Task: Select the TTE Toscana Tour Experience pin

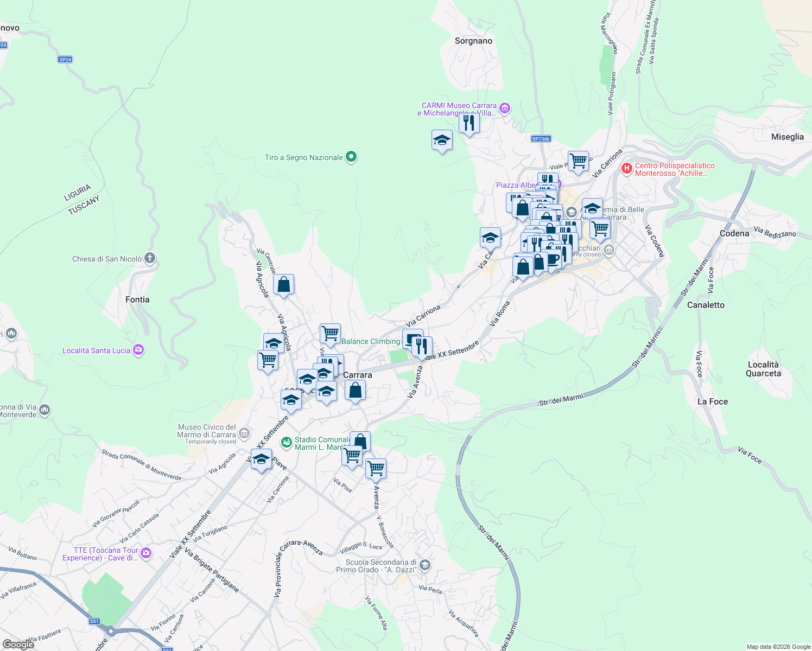Action: [145, 553]
